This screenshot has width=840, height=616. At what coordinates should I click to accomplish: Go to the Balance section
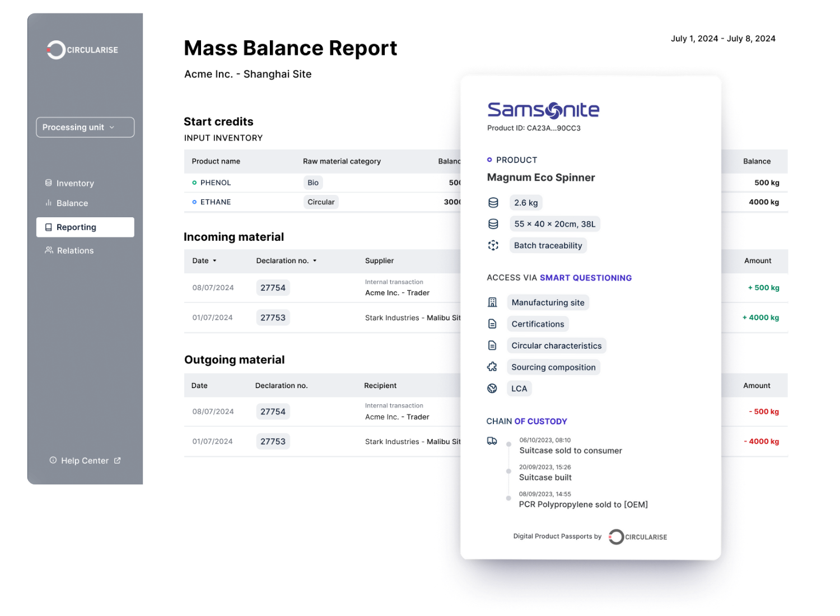point(72,203)
